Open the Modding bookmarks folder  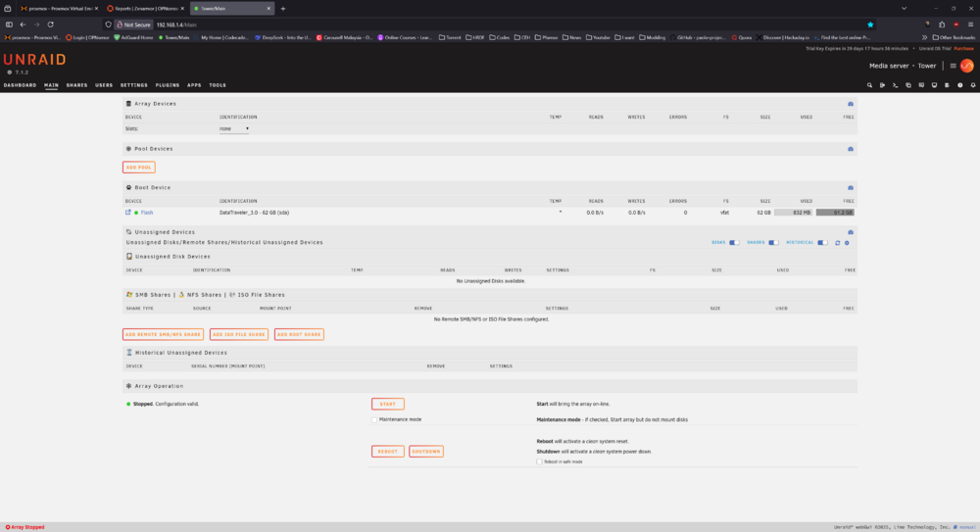pos(652,37)
